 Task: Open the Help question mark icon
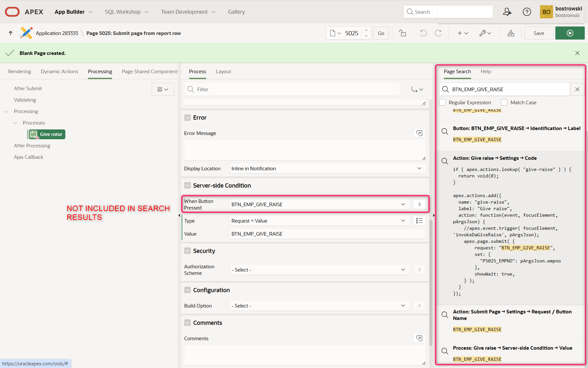coord(527,12)
